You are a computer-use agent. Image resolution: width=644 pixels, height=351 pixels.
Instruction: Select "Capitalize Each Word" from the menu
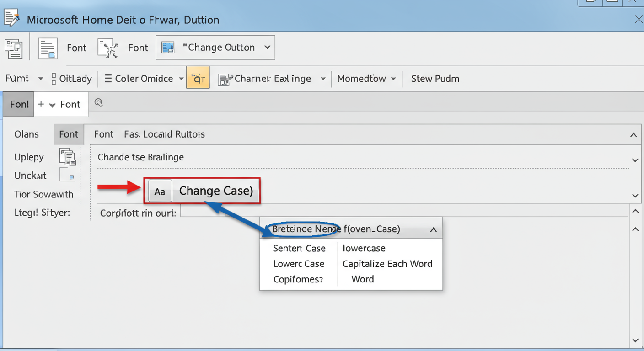point(387,264)
